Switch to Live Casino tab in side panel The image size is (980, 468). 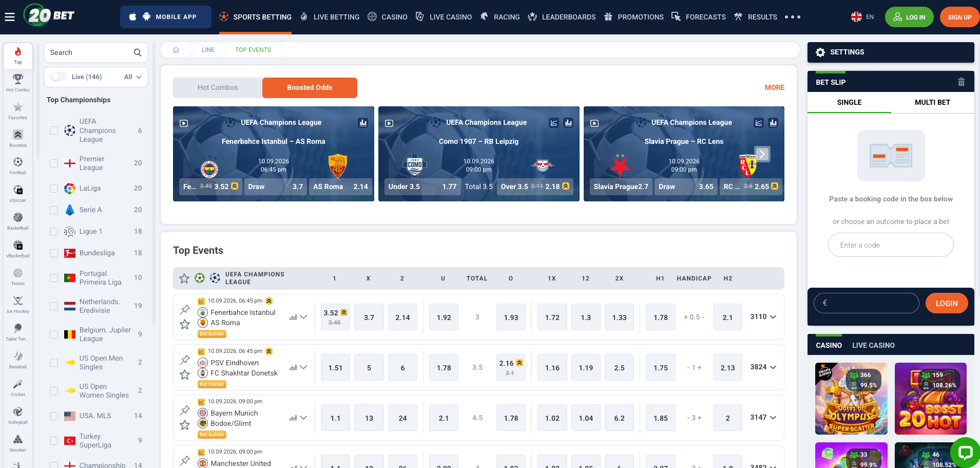873,346
